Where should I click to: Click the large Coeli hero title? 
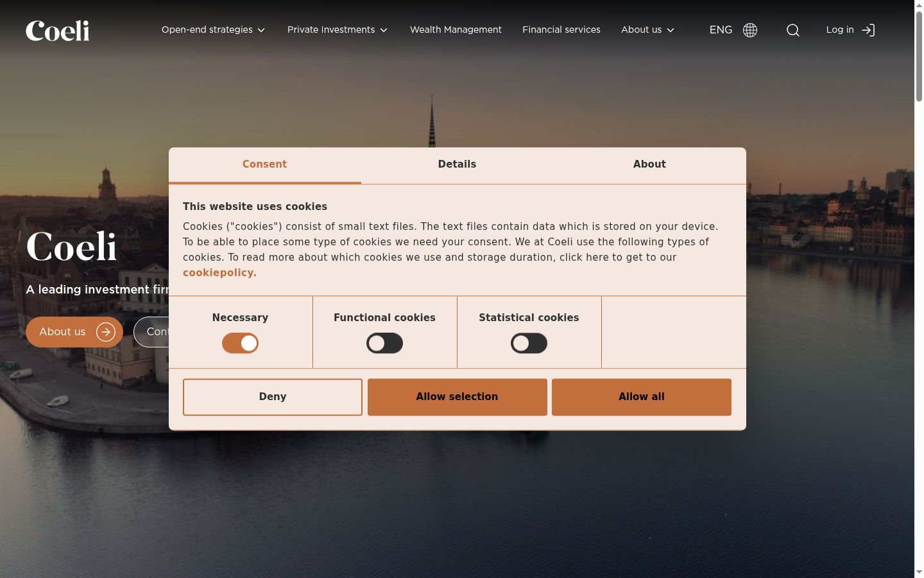72,247
